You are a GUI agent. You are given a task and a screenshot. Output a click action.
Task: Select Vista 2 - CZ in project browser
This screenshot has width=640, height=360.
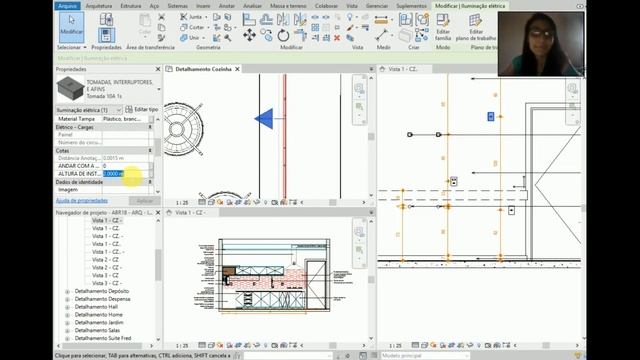point(105,260)
